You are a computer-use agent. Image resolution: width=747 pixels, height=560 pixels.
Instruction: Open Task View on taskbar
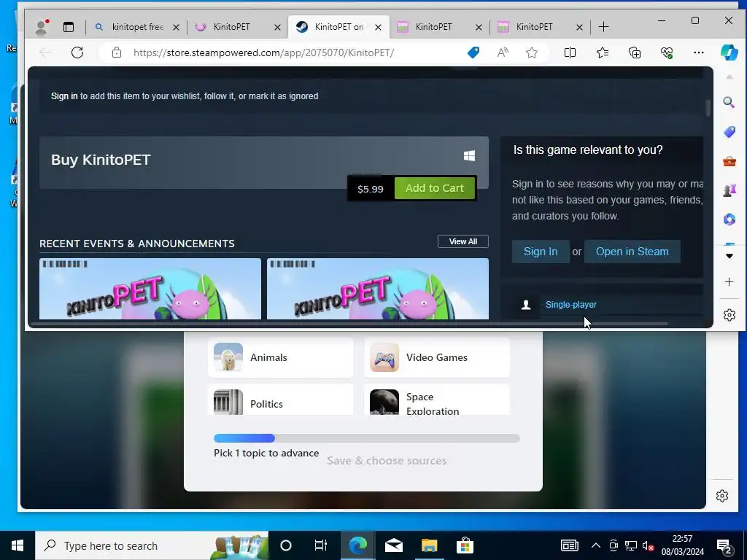[x=321, y=545]
